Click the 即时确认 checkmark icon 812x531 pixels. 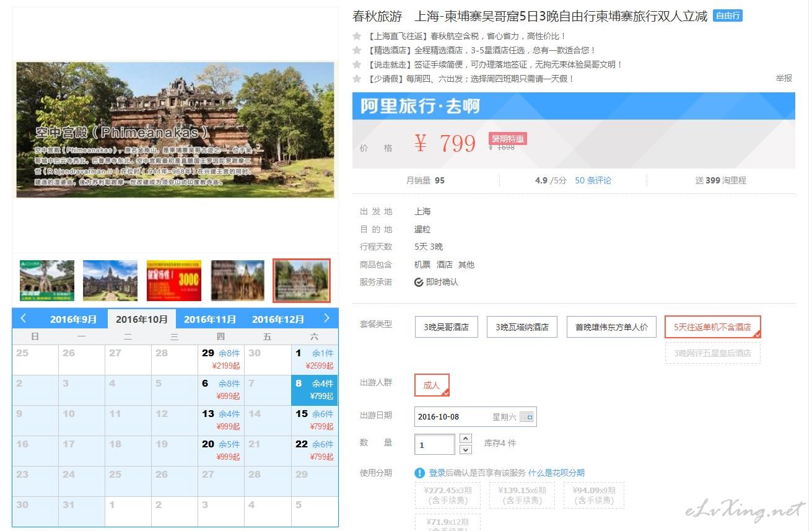pyautogui.click(x=419, y=282)
